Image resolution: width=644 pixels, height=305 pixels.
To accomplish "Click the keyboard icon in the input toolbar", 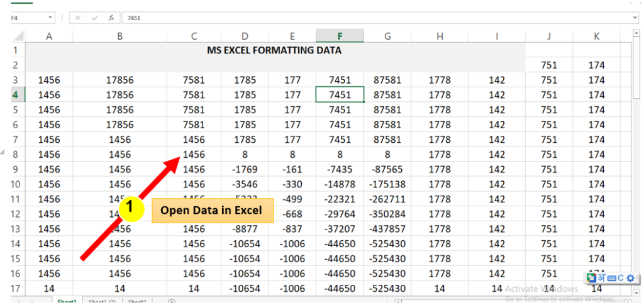I will (611, 279).
